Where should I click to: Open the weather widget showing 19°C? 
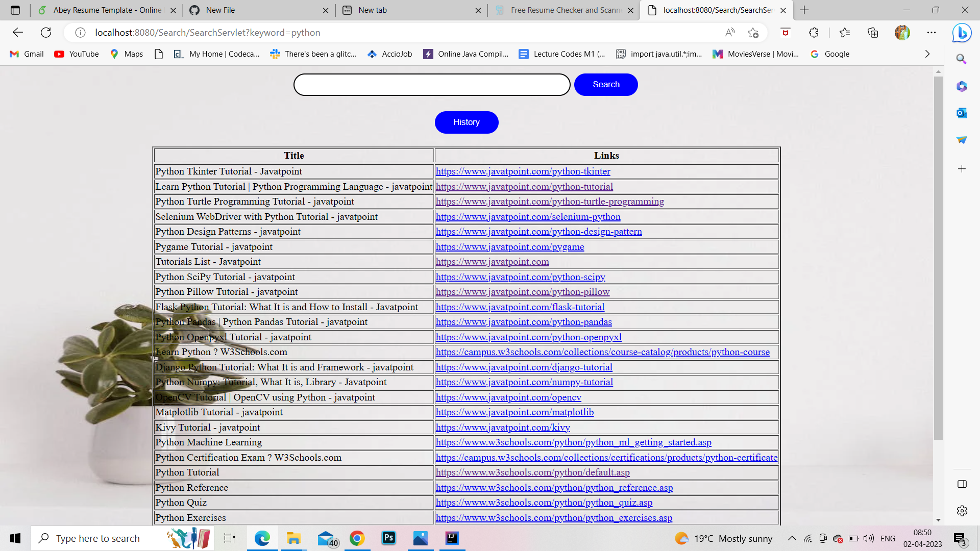coord(723,538)
